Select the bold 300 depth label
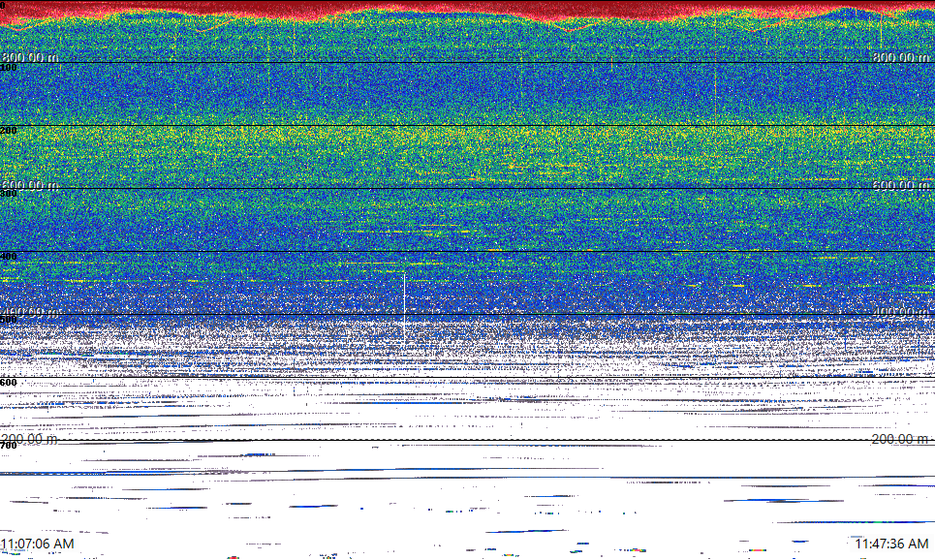 coord(9,193)
